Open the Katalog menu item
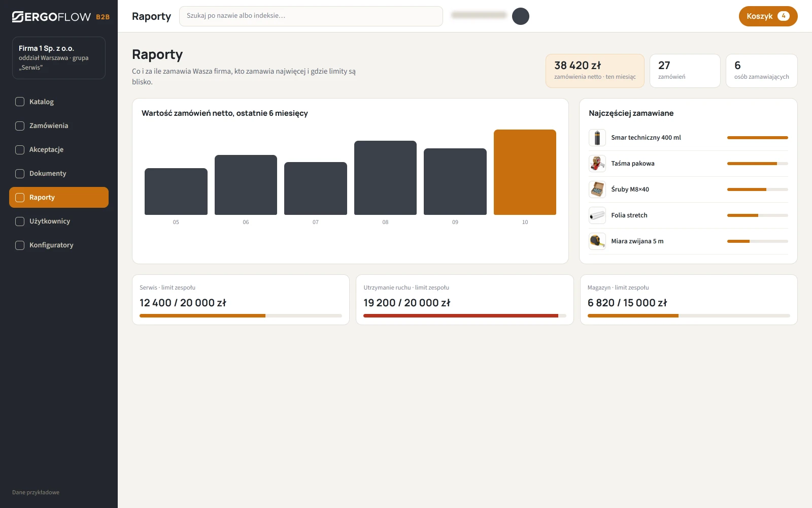 (59, 102)
